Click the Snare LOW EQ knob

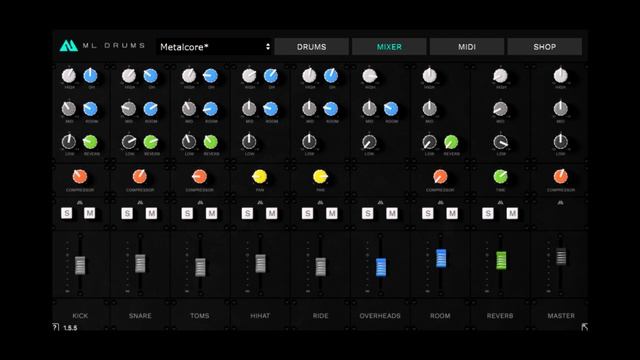(129, 142)
